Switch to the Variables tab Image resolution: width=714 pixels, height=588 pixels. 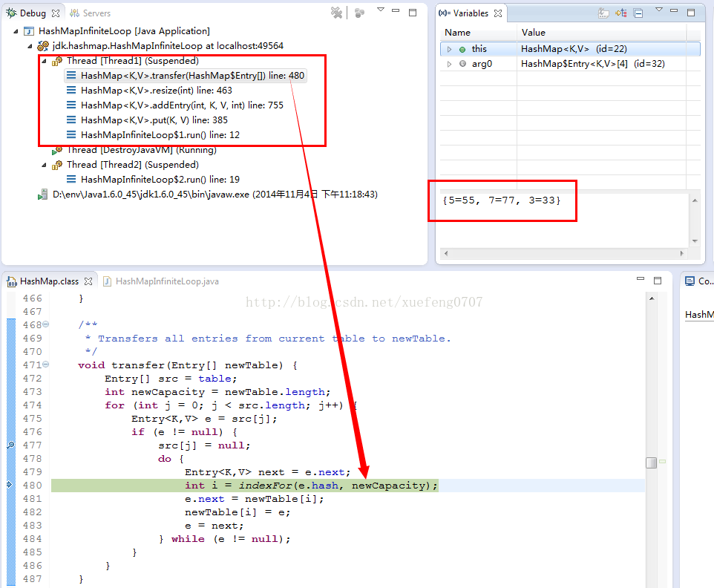coord(471,13)
